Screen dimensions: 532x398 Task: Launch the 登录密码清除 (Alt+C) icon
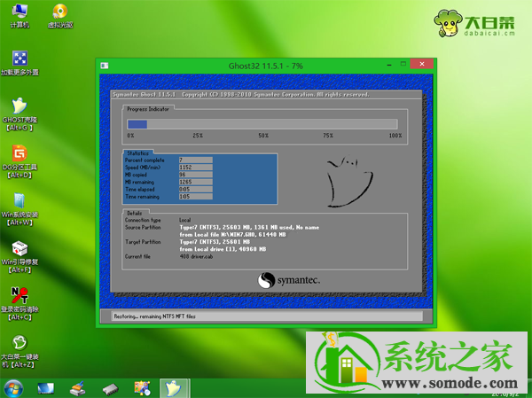20,305
